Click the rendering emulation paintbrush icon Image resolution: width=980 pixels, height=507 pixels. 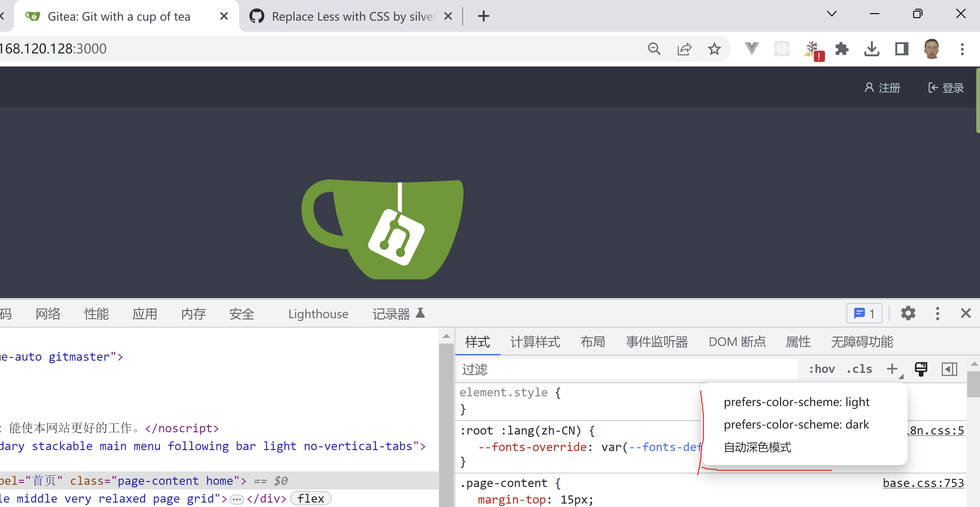click(x=921, y=369)
